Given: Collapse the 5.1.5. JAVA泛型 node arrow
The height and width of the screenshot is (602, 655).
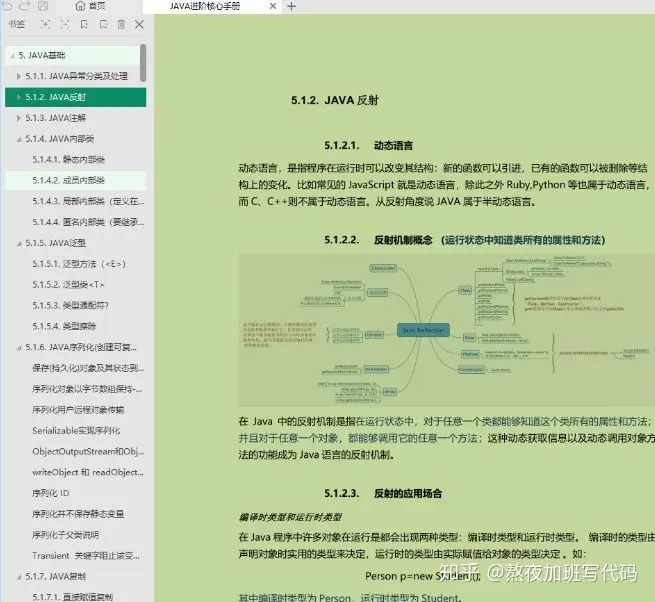Looking at the screenshot, I should point(19,243).
